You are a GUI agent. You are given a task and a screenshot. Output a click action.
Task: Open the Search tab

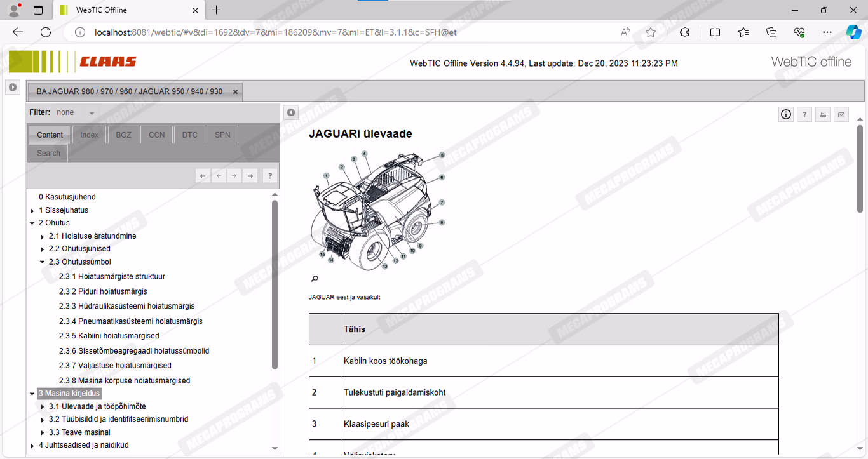pyautogui.click(x=48, y=153)
